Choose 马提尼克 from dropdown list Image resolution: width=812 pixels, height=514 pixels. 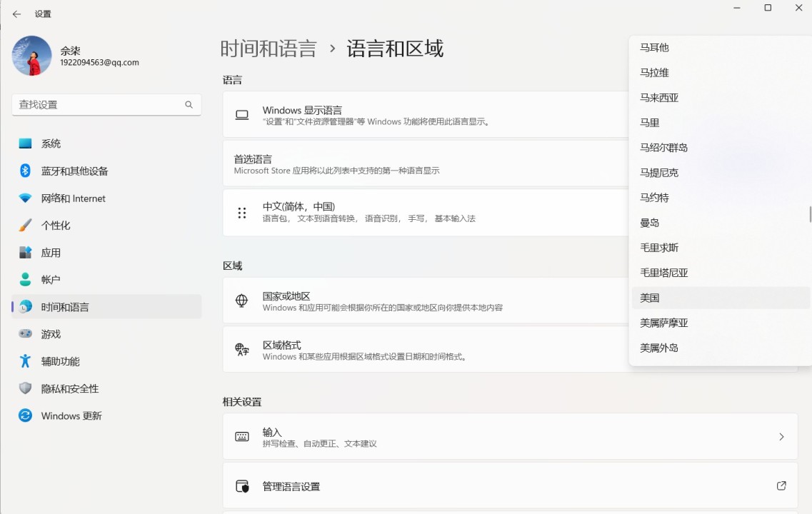coord(720,173)
